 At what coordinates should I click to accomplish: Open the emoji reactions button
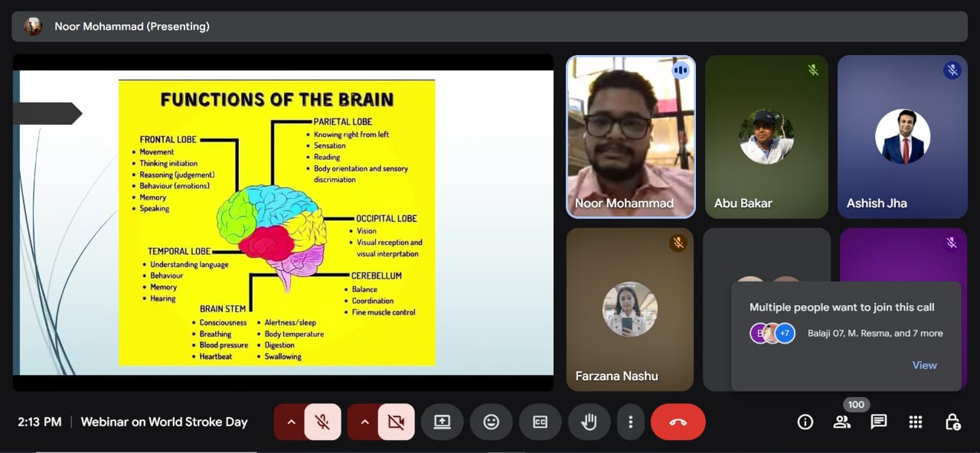tap(491, 422)
